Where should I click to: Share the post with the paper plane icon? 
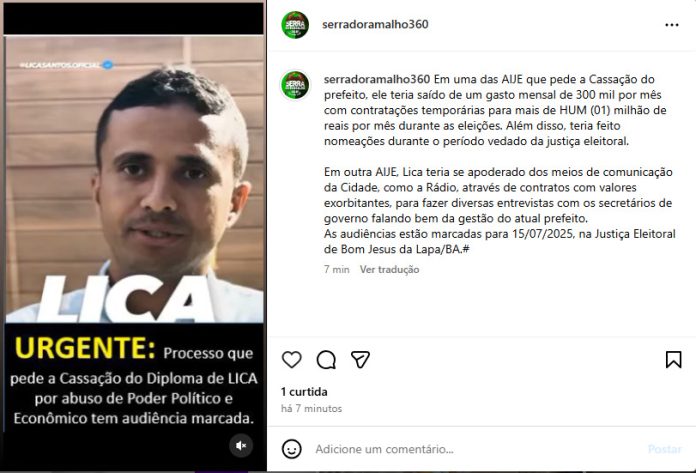[x=360, y=359]
